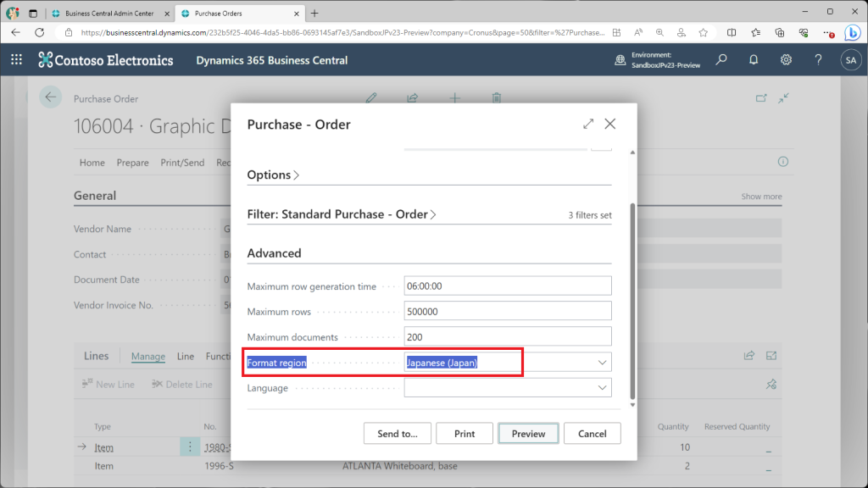
Task: Add page to browser favorites star
Action: (x=703, y=33)
